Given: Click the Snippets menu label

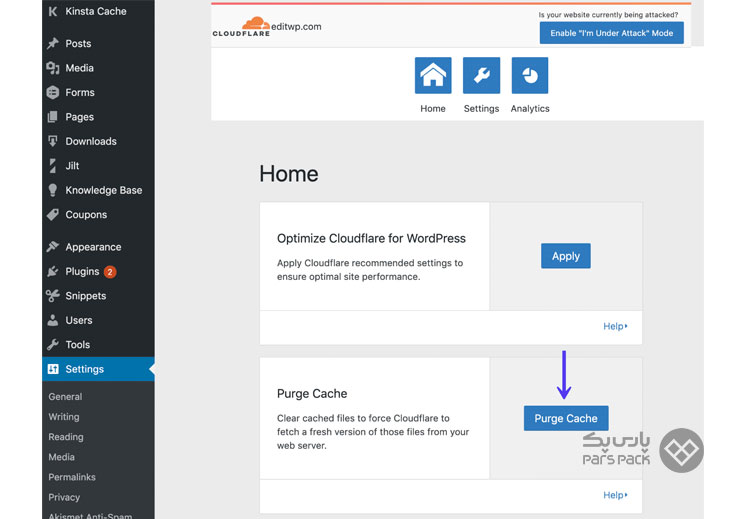Looking at the screenshot, I should click(86, 296).
